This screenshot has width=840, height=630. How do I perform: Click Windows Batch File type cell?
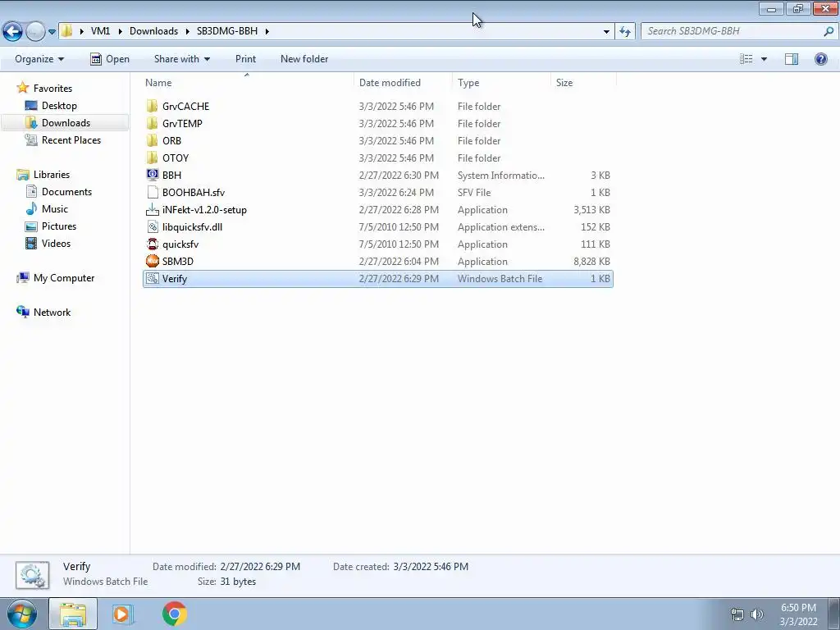tap(500, 279)
